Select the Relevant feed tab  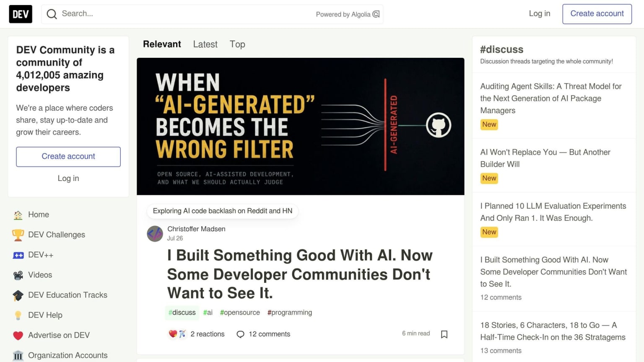(162, 44)
